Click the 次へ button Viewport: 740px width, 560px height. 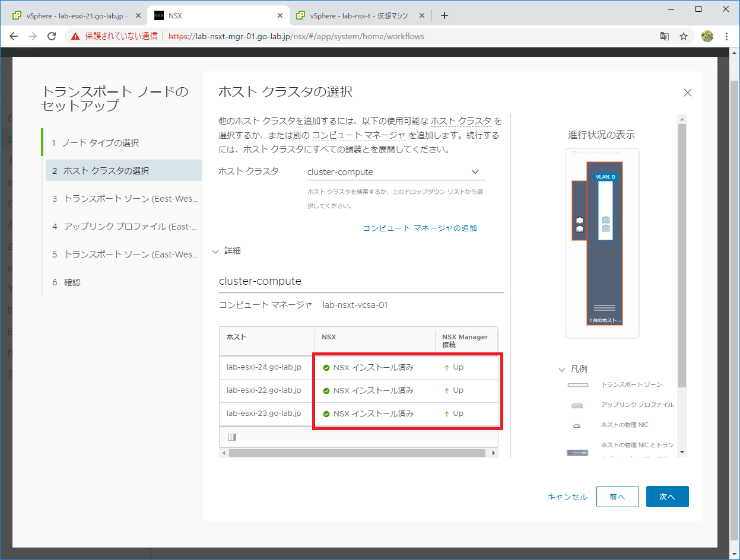coord(668,497)
